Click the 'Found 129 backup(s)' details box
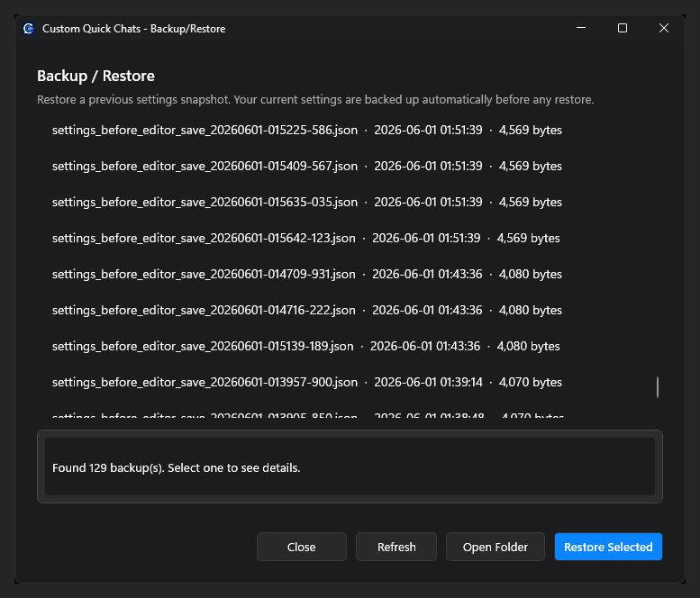The image size is (700, 598). point(350,467)
